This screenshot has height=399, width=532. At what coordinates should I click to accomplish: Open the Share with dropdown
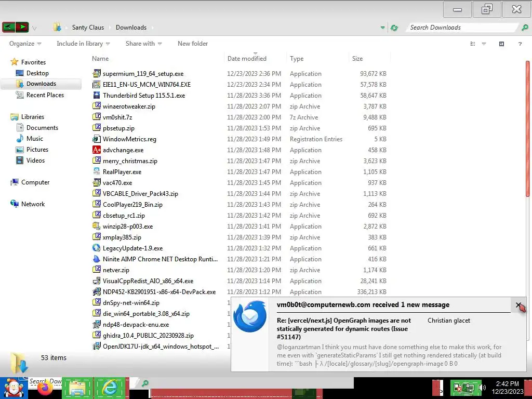144,44
